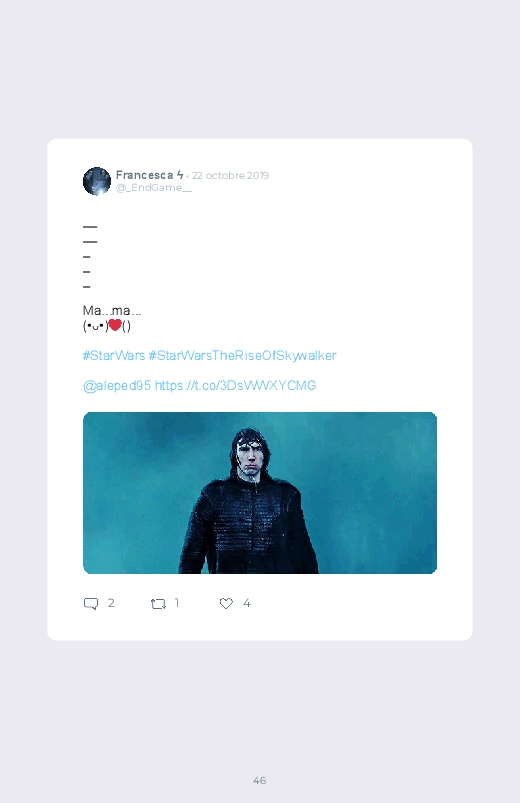520x803 pixels.
Task: Click the @_EndGame__ handle
Action: pyautogui.click(x=154, y=187)
